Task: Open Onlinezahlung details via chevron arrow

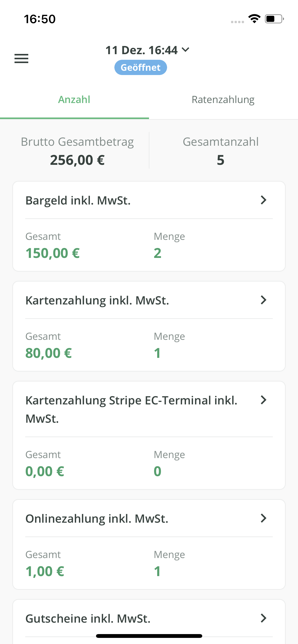Action: coord(264,518)
